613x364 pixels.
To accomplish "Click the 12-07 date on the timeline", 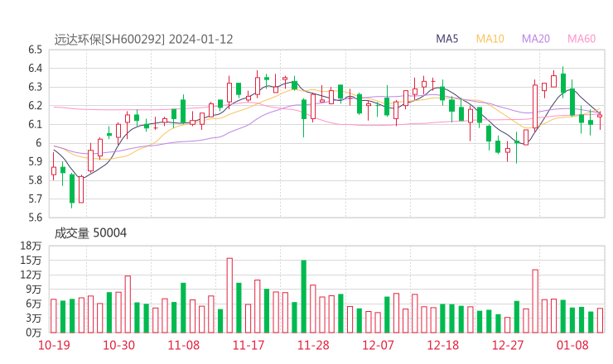I will (379, 345).
